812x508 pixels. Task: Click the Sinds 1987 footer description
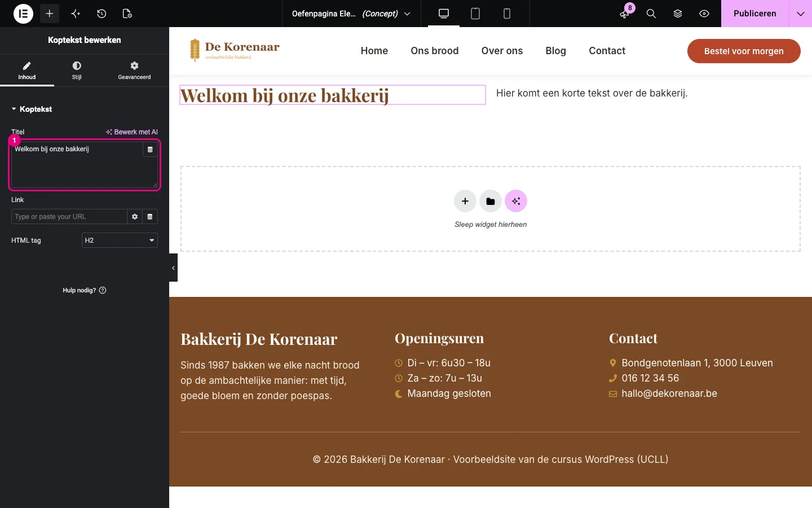point(270,380)
